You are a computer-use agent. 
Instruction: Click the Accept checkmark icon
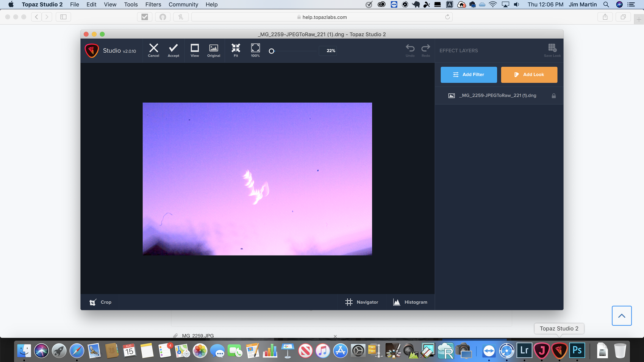(x=174, y=50)
